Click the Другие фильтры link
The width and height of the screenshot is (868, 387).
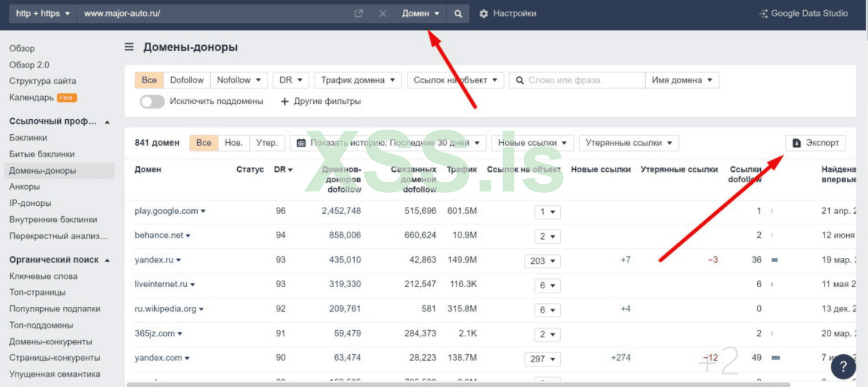pyautogui.click(x=320, y=101)
